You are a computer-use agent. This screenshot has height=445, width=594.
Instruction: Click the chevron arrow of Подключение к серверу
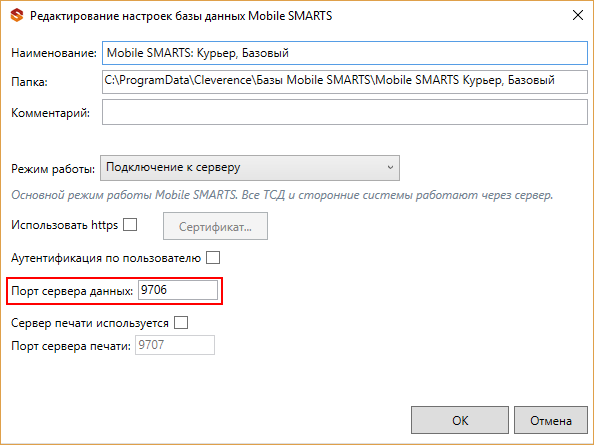pos(390,167)
